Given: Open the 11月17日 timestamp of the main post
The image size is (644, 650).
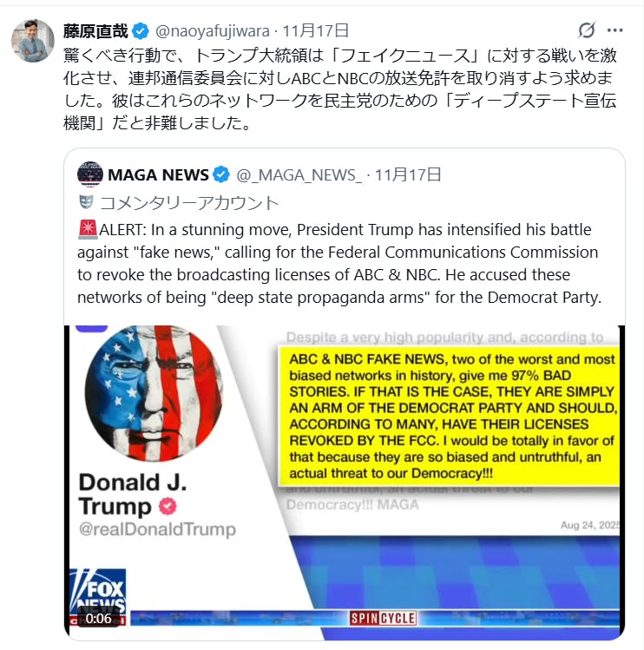Looking at the screenshot, I should (316, 31).
